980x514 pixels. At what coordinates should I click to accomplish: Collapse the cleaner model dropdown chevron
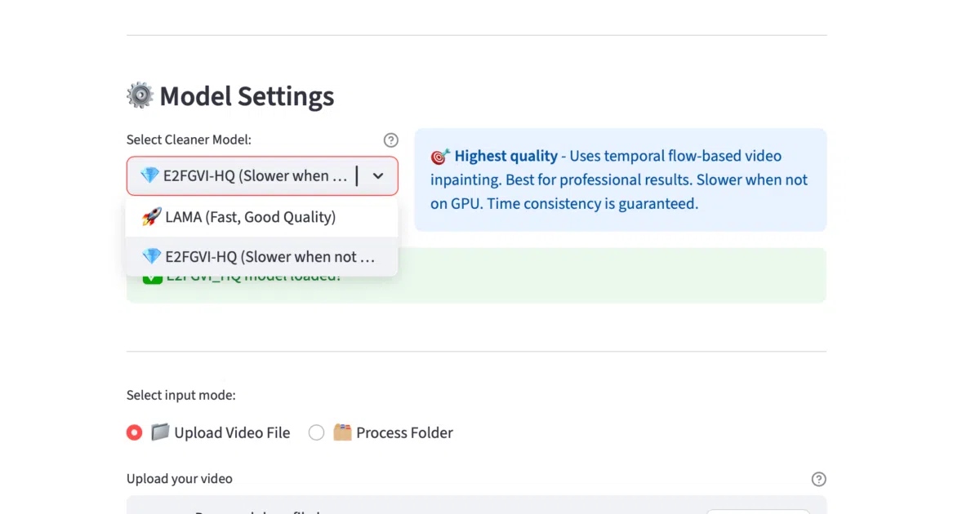coord(378,175)
